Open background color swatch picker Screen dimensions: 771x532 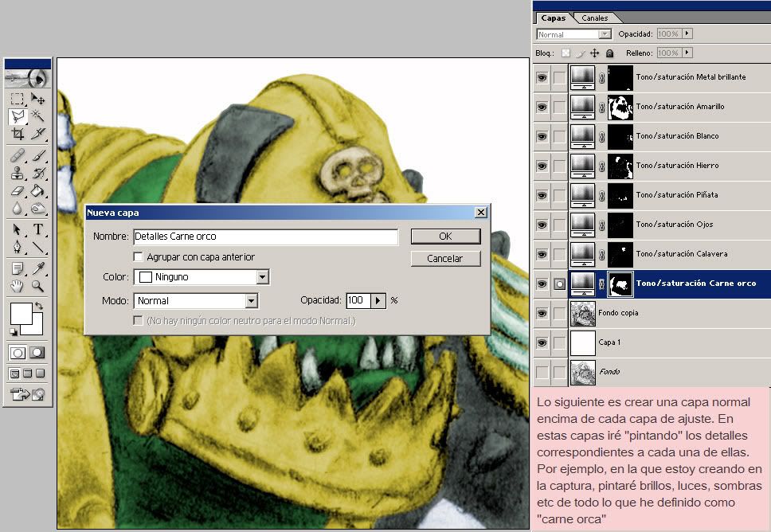pos(37,328)
